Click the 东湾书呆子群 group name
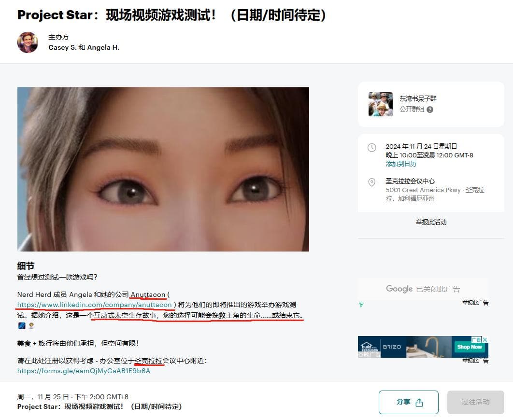The height and width of the screenshot is (420, 513). click(418, 98)
